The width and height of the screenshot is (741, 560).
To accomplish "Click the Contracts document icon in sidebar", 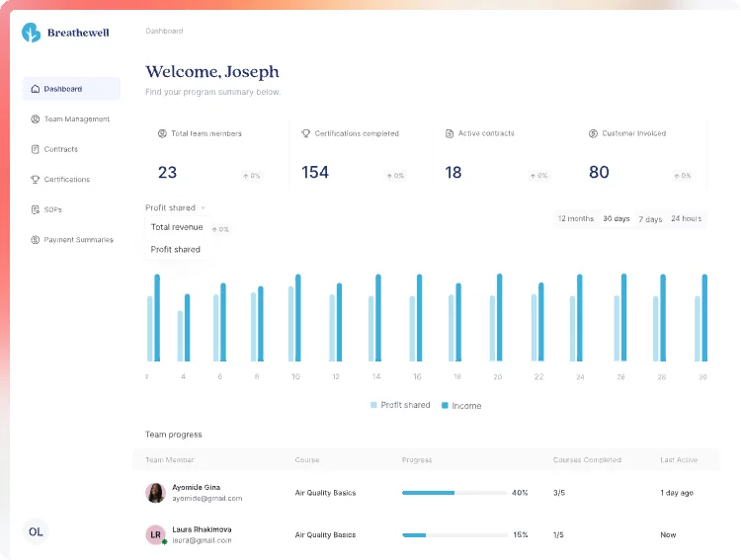I will (36, 149).
